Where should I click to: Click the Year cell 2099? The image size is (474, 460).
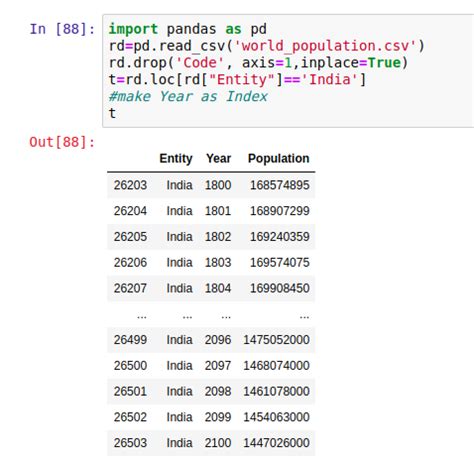click(x=218, y=417)
